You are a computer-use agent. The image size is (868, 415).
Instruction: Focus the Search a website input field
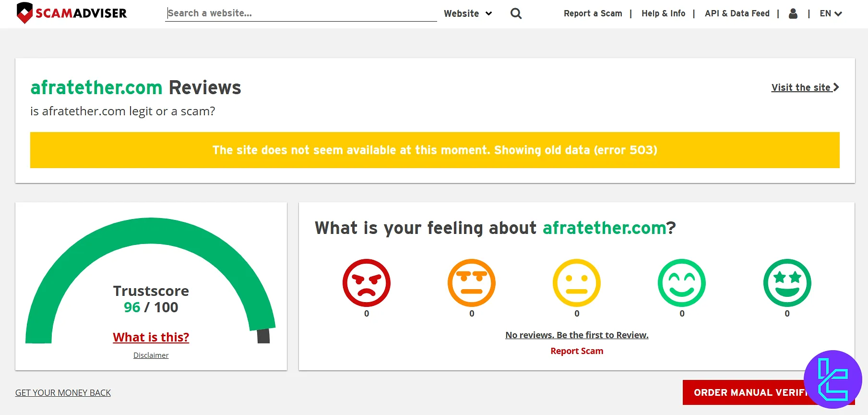tap(301, 13)
